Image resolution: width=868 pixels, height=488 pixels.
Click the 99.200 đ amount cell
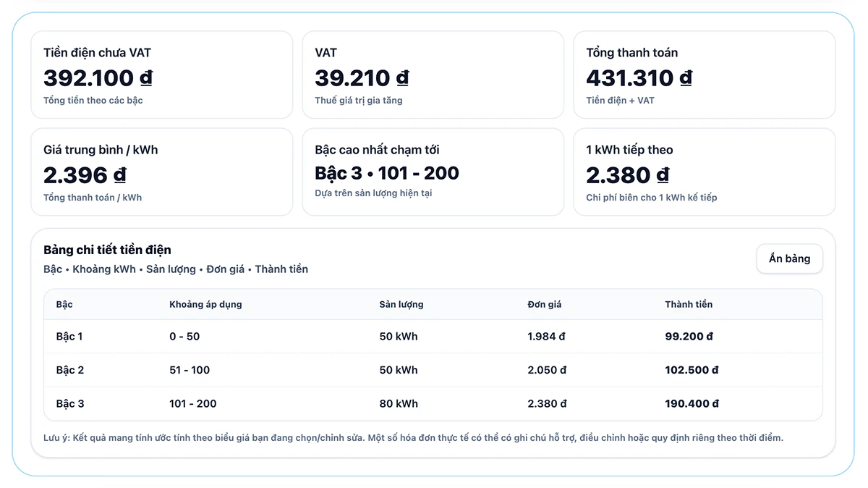[689, 337]
